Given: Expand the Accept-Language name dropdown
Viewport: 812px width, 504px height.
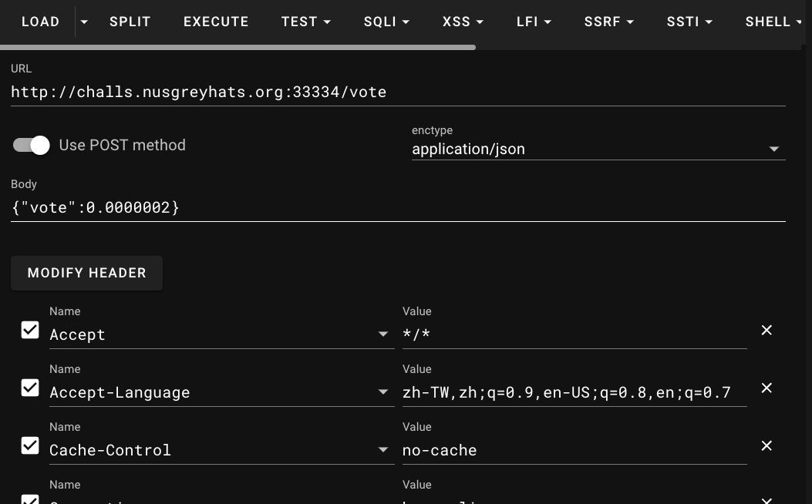Looking at the screenshot, I should 383,392.
